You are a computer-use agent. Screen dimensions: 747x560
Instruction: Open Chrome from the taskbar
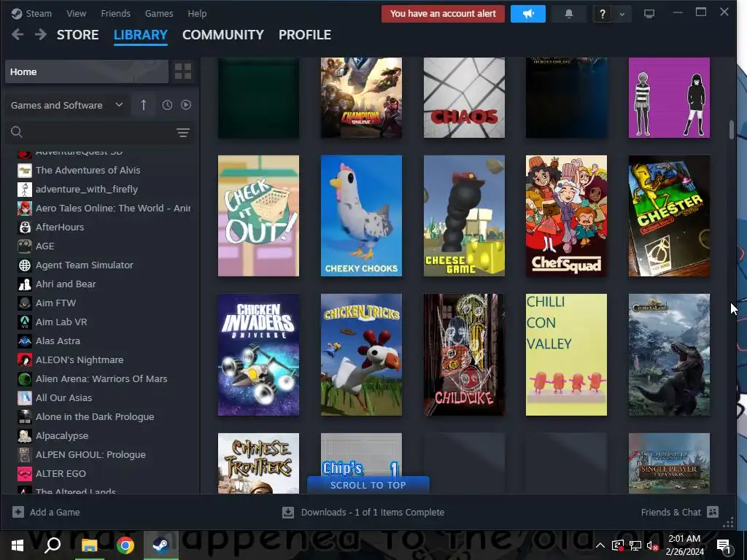click(x=125, y=545)
